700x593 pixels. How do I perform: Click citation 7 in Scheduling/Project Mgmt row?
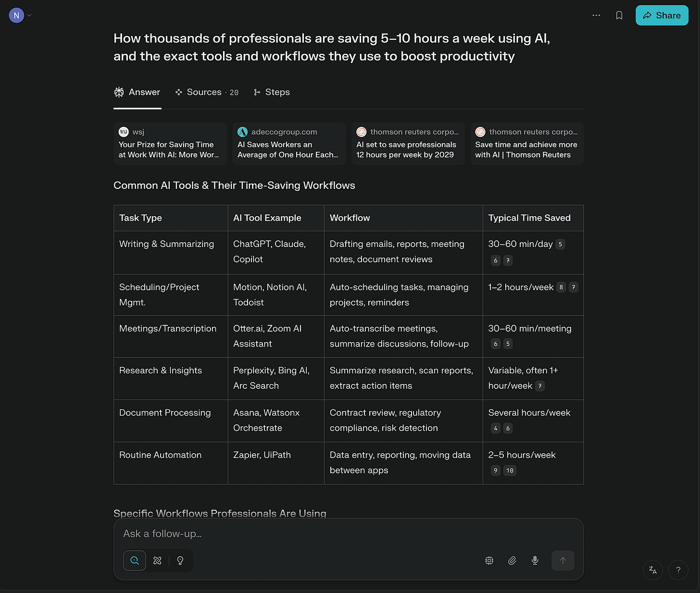point(574,287)
